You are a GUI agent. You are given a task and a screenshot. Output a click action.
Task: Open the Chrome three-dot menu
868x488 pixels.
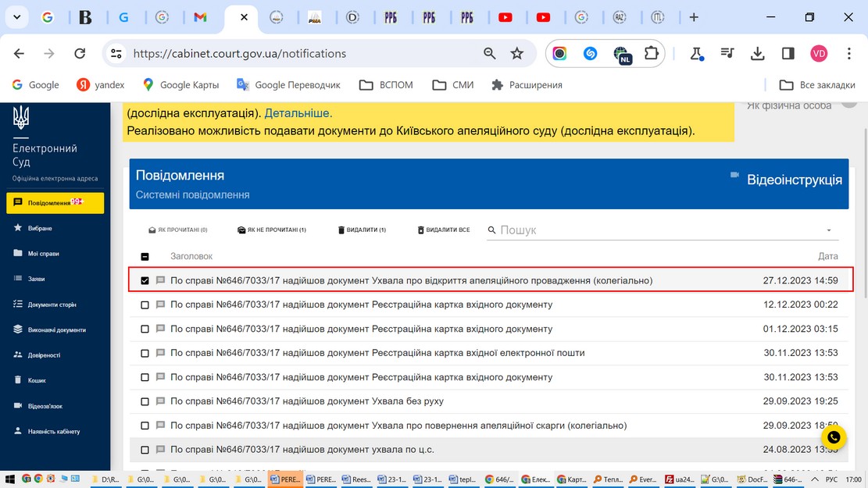click(x=849, y=54)
